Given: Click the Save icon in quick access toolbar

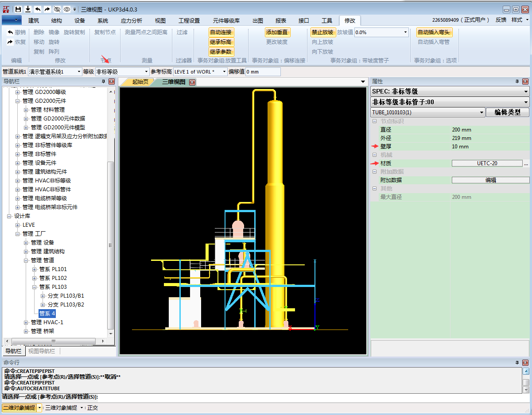Looking at the screenshot, I should [18, 9].
